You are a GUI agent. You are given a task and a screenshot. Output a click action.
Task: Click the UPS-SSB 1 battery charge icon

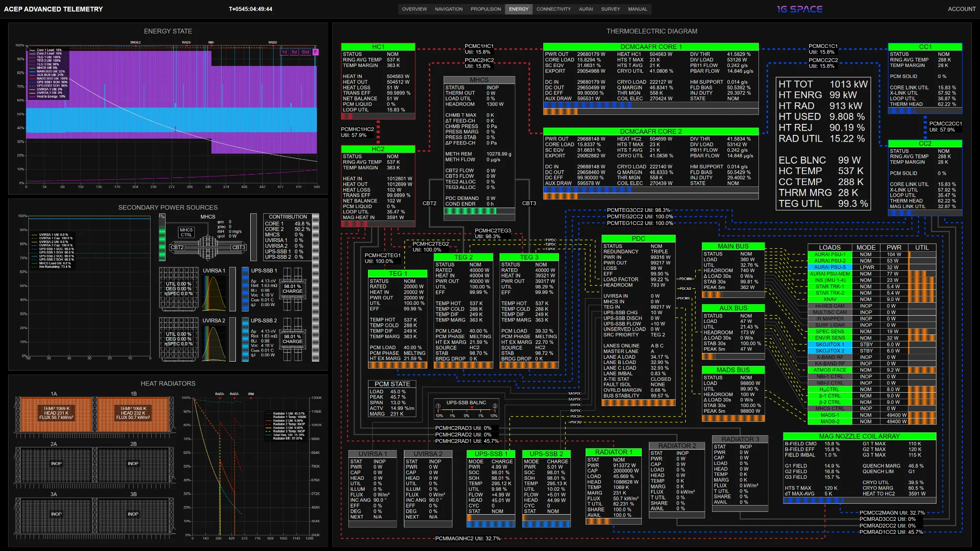292,289
